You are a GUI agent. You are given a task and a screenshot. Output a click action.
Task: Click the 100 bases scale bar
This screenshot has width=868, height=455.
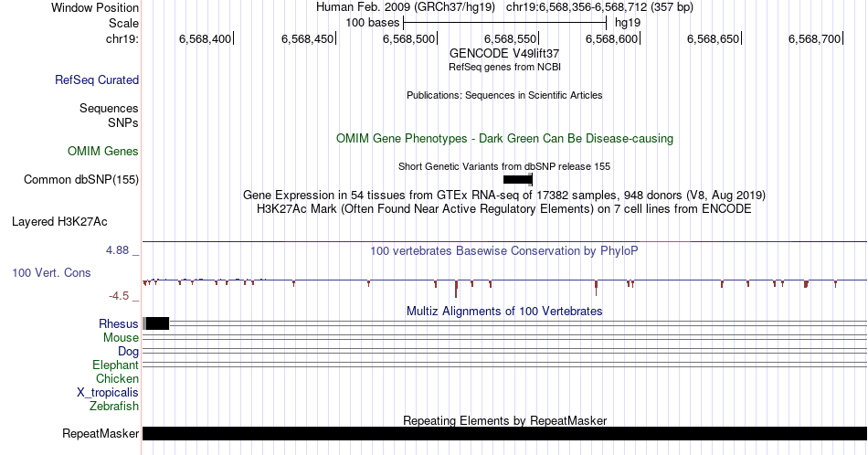click(505, 23)
